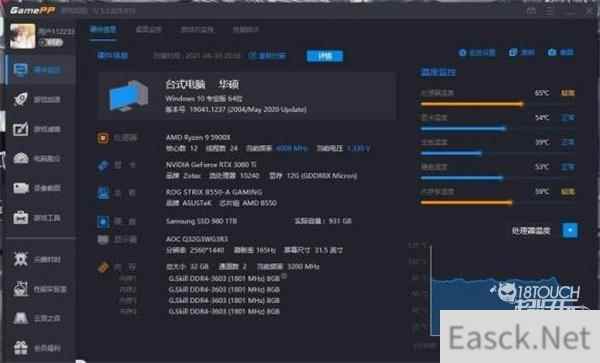Click the motherboard icon beside ROG STRIX B550-A
Viewport: 600px width, 363px height.
tap(103, 193)
